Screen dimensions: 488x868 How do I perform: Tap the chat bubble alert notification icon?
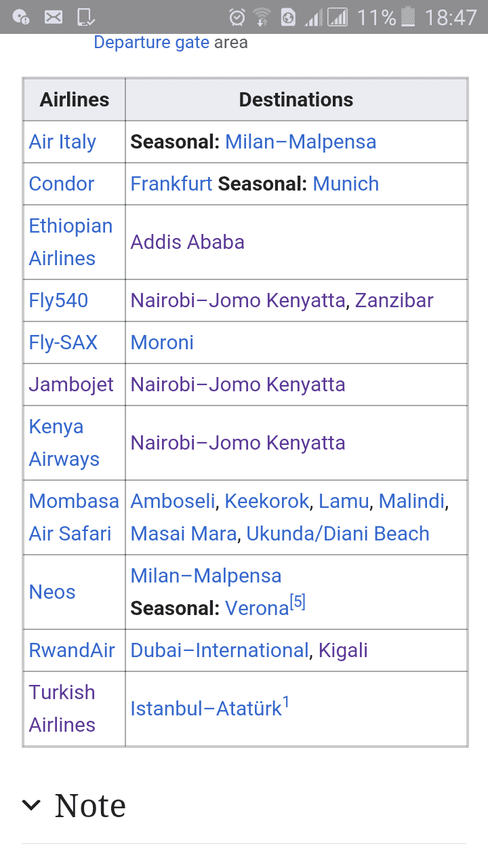point(21,17)
